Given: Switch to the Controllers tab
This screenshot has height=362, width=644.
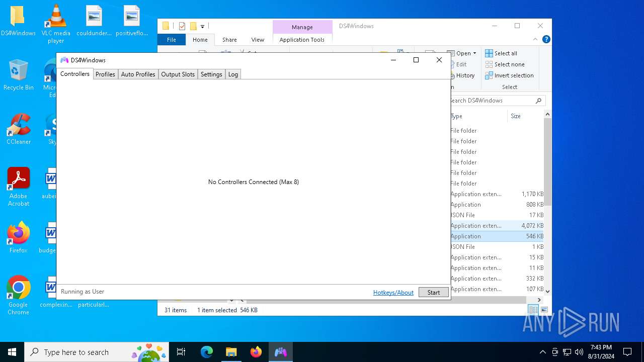Looking at the screenshot, I should point(75,74).
